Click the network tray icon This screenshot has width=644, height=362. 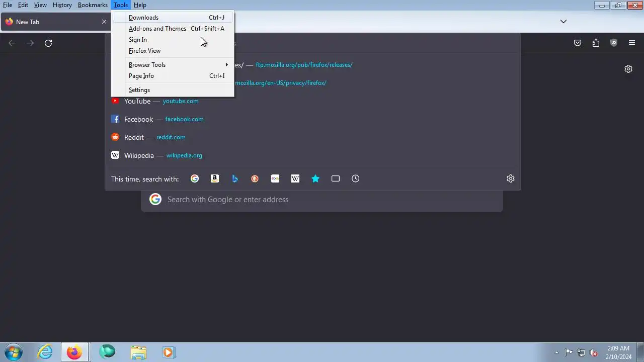[581, 352]
